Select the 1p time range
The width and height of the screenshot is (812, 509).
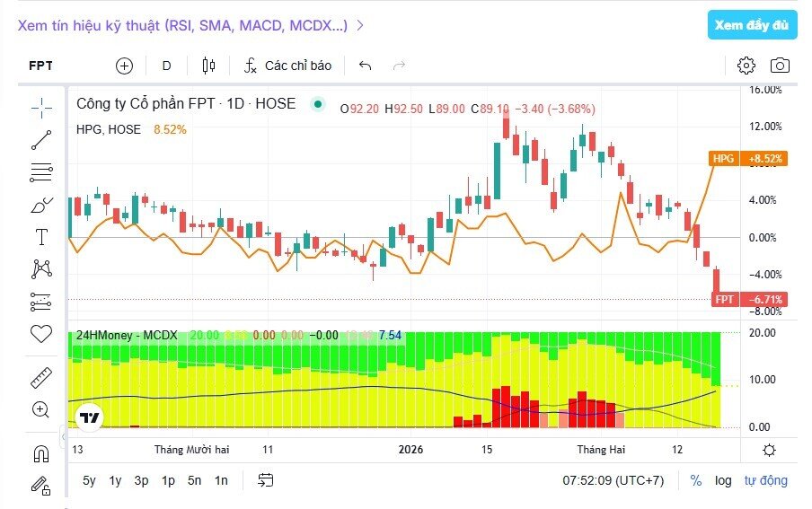168,481
